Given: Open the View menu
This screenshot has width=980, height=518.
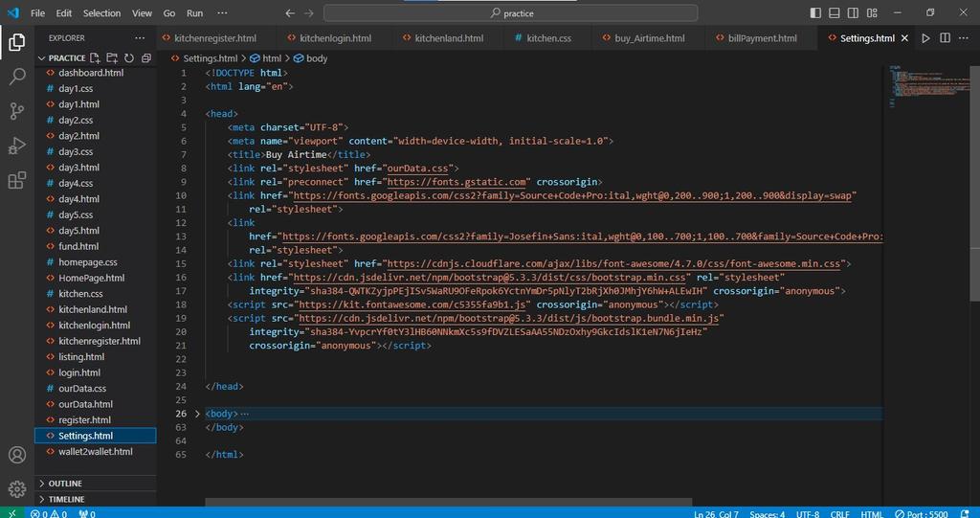Looking at the screenshot, I should pos(142,13).
